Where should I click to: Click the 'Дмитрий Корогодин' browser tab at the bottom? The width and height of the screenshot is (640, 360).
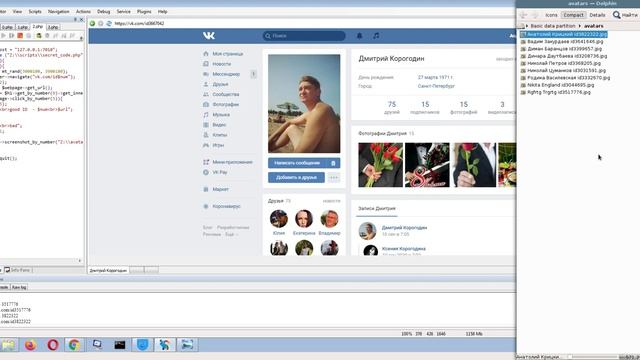click(x=108, y=270)
